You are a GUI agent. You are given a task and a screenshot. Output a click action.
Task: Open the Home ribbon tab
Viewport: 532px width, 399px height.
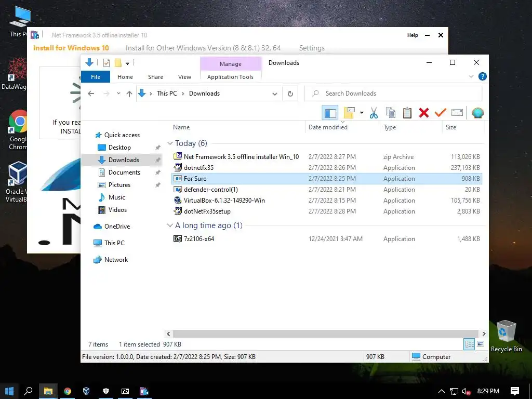(125, 77)
